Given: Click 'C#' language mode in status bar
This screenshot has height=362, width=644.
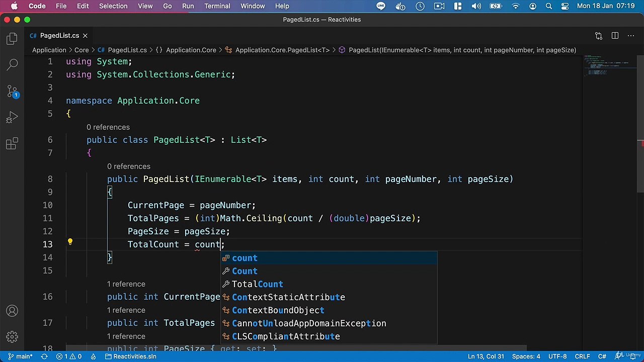Looking at the screenshot, I should (602, 356).
